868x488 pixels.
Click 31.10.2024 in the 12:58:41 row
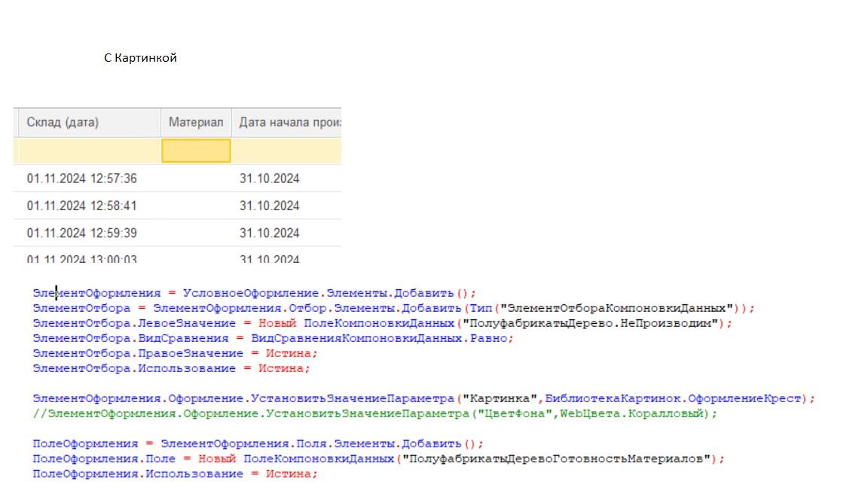(x=269, y=206)
